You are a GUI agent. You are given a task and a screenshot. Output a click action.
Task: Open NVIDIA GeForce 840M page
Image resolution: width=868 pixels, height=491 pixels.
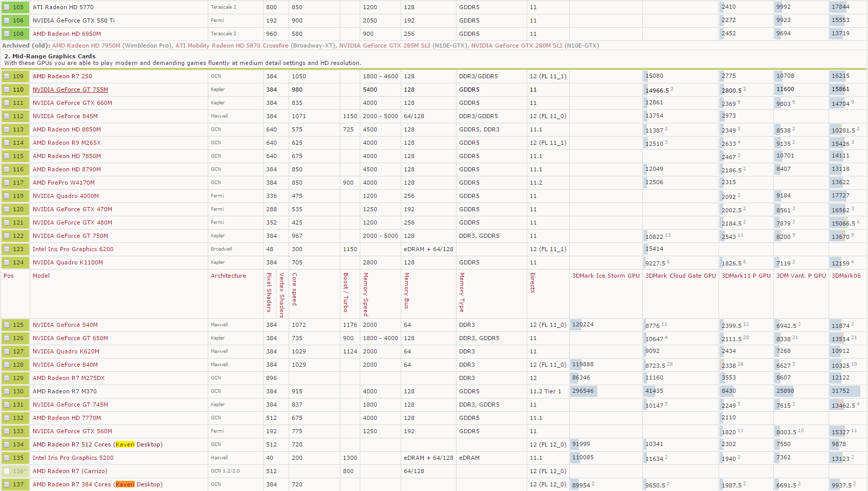coord(65,365)
